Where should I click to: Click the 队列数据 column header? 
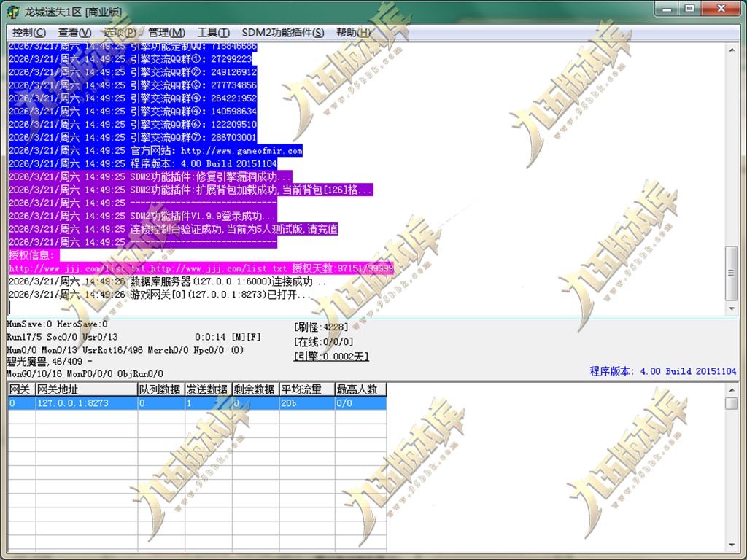pyautogui.click(x=161, y=389)
